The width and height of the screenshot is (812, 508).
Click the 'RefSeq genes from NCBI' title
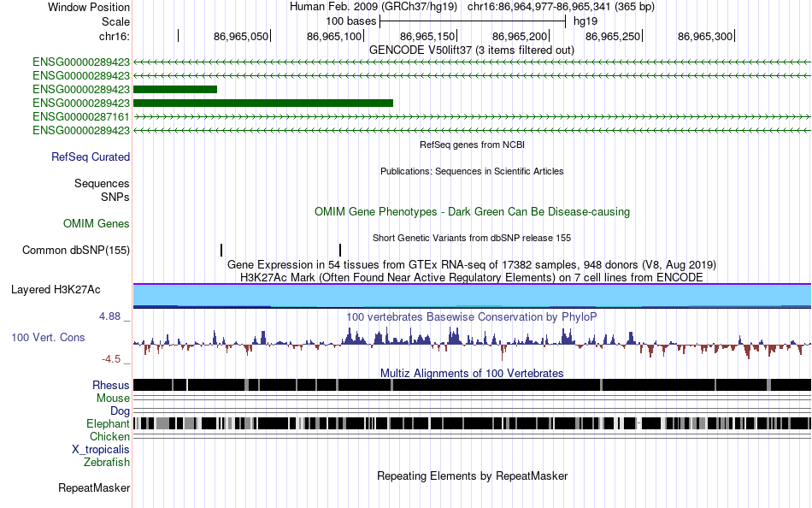pyautogui.click(x=472, y=145)
